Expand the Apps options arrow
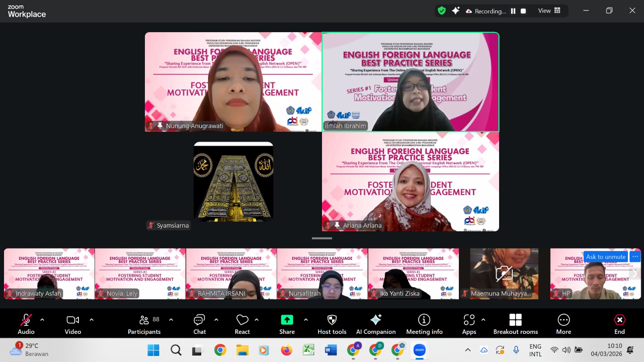The width and height of the screenshot is (644, 362). coord(483,320)
